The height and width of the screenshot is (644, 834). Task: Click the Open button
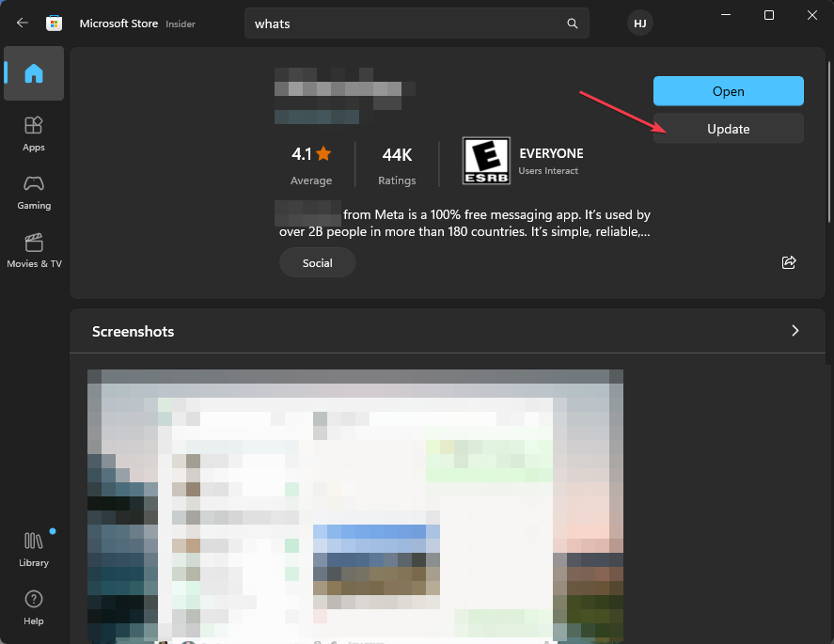728,91
